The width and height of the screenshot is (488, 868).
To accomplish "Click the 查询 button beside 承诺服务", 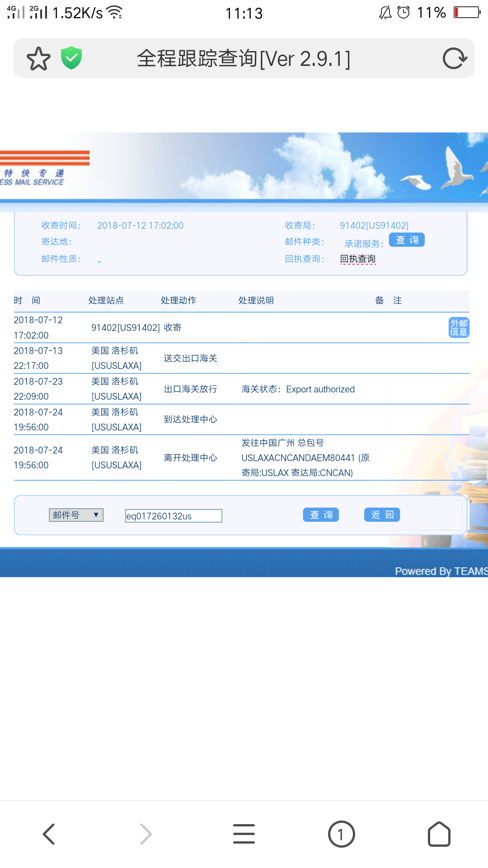I will point(407,240).
